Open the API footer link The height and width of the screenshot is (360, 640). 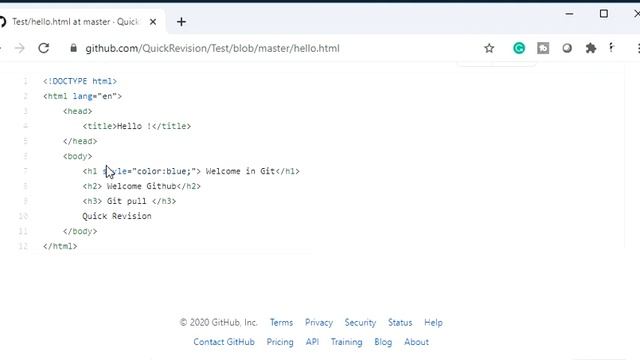(x=312, y=342)
